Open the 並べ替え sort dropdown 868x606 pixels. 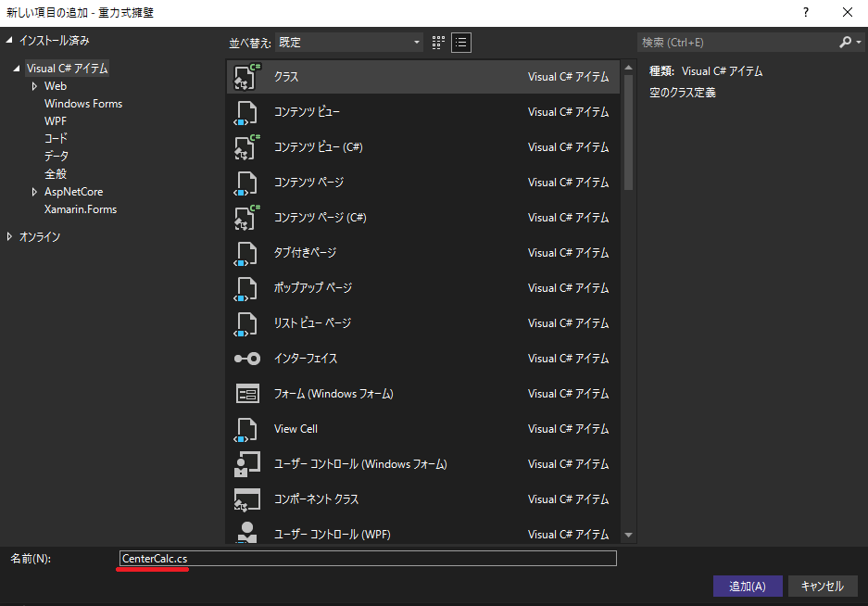349,43
